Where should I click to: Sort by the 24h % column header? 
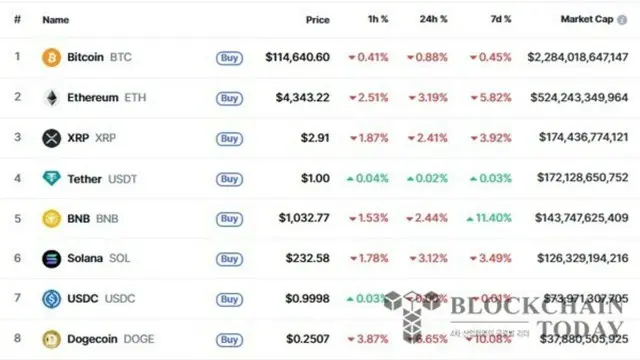coord(433,19)
